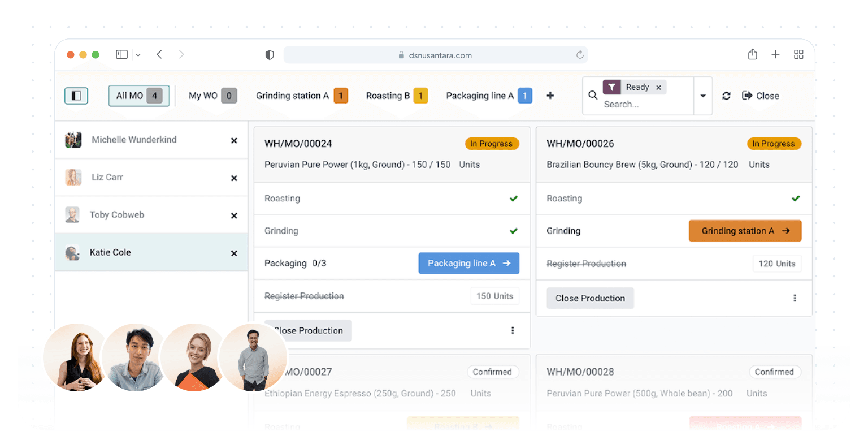868x431 pixels.
Task: Open the browser share icon
Action: (753, 54)
